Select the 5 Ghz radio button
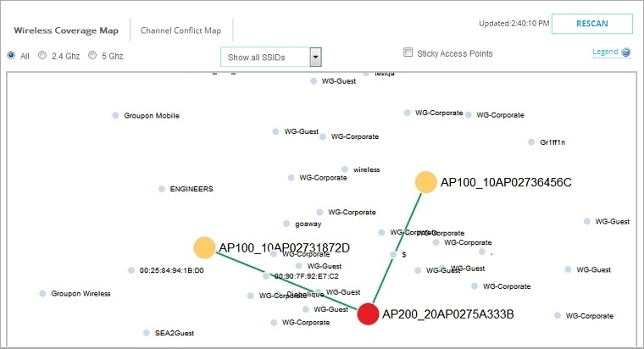This screenshot has width=644, height=349. coord(92,55)
